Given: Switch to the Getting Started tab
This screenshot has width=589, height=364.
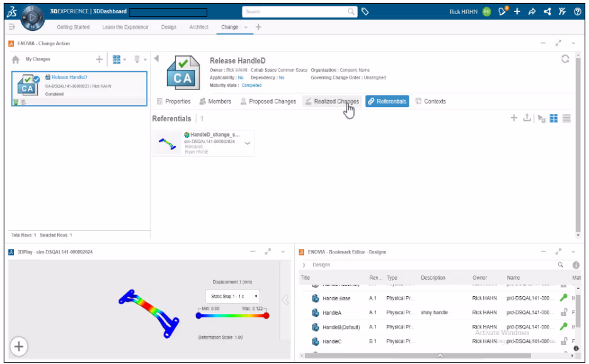Looking at the screenshot, I should coord(73,27).
